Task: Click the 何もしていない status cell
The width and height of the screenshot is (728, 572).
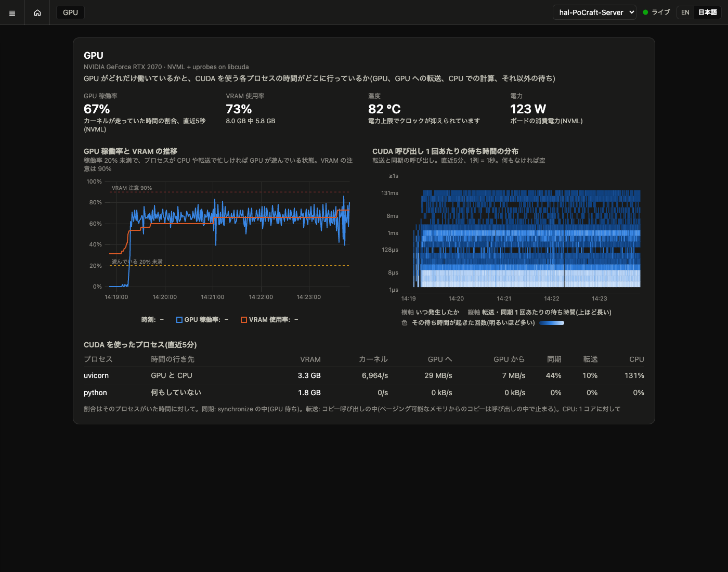Action: pos(176,393)
